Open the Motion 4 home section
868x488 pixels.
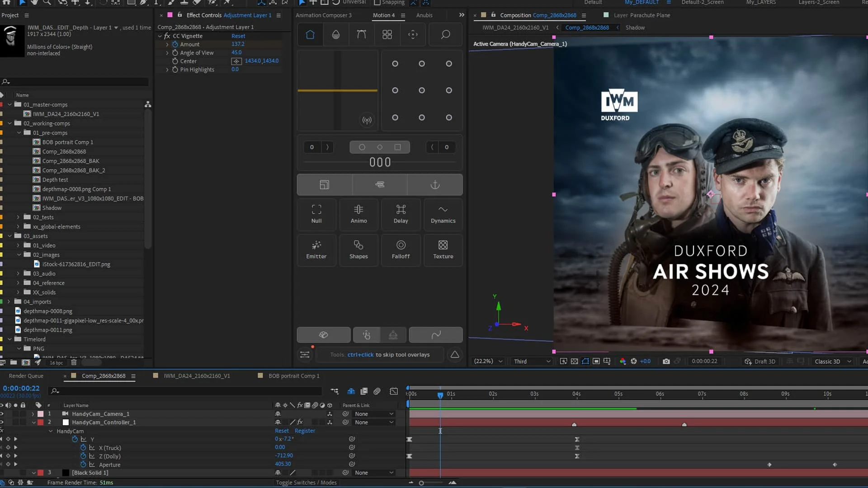click(x=310, y=35)
